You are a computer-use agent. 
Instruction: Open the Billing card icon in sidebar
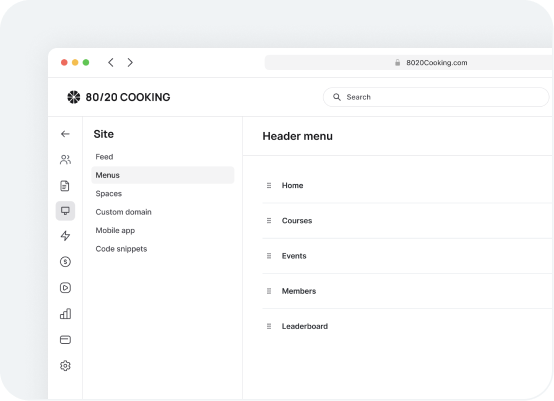[65, 340]
